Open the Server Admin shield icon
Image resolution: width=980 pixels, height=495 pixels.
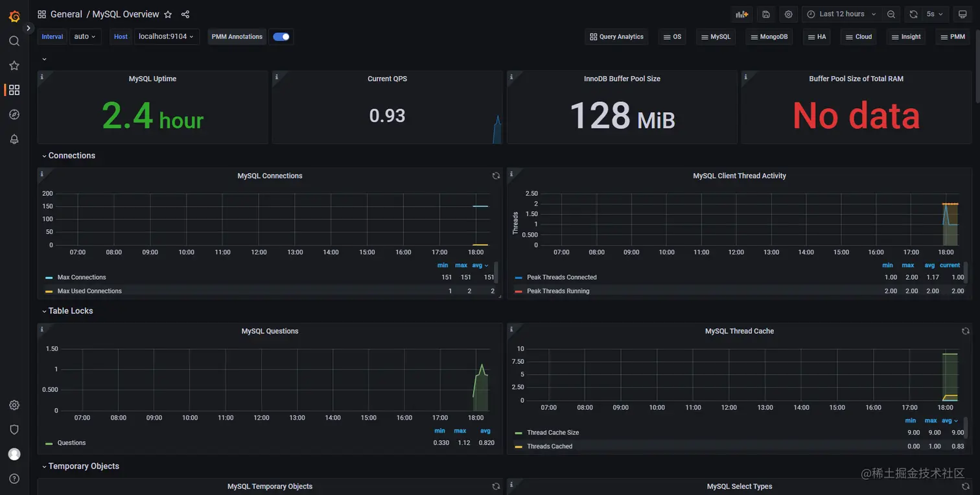coord(14,429)
